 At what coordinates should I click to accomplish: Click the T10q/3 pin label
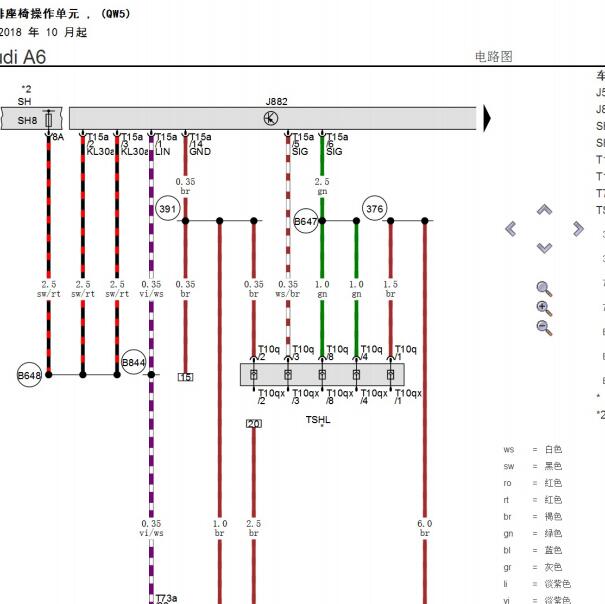click(x=302, y=353)
